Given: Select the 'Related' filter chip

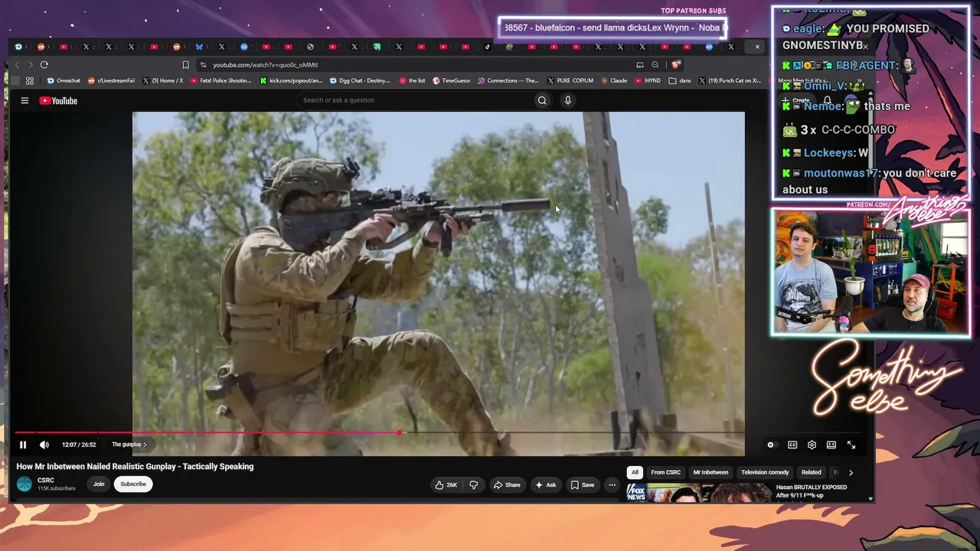Looking at the screenshot, I should pos(812,472).
